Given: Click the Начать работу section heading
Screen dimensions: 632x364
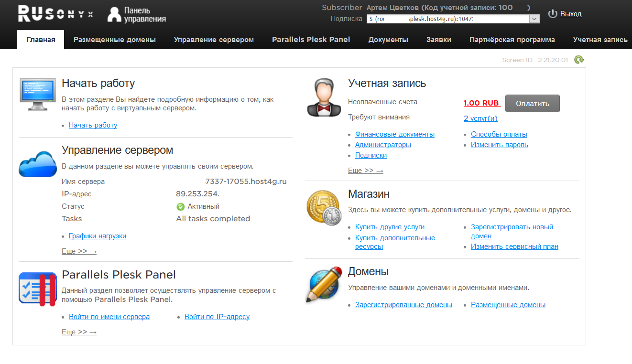Looking at the screenshot, I should pyautogui.click(x=98, y=83).
